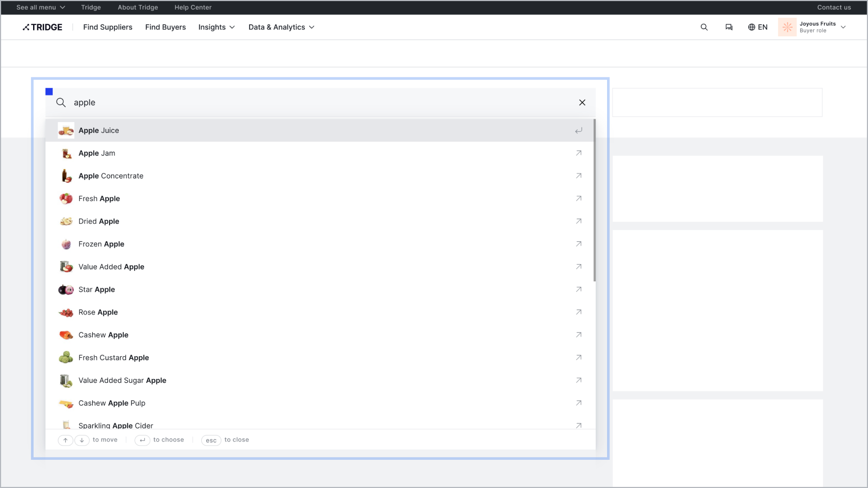Click the enter icon on Apple Juice
This screenshot has height=488, width=868.
coord(578,131)
